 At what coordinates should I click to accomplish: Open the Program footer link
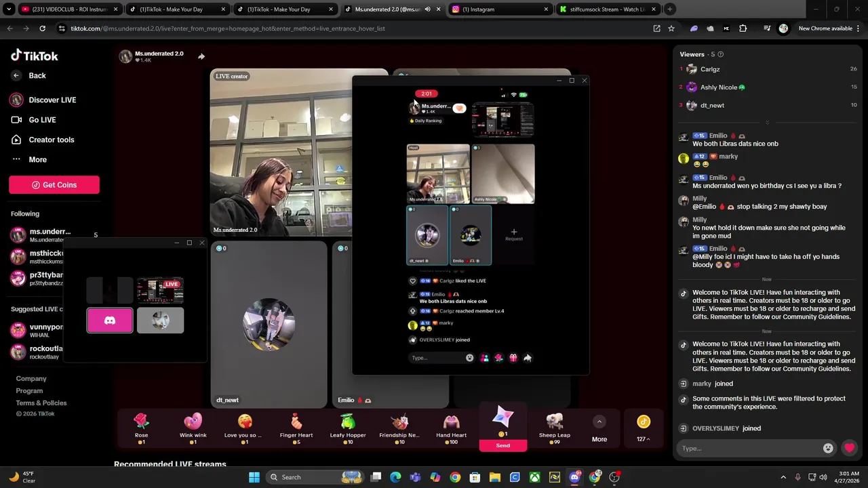click(29, 390)
